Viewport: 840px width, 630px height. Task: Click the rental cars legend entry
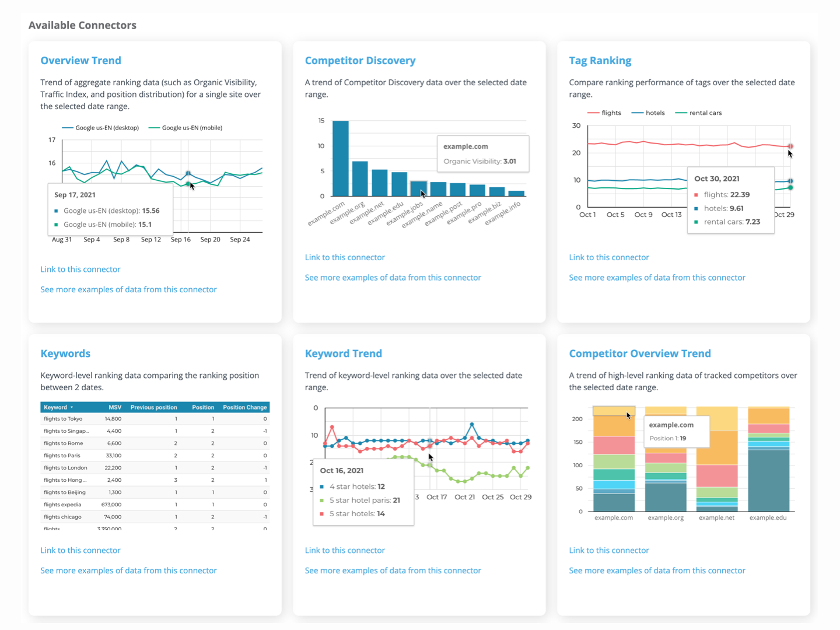click(x=698, y=113)
